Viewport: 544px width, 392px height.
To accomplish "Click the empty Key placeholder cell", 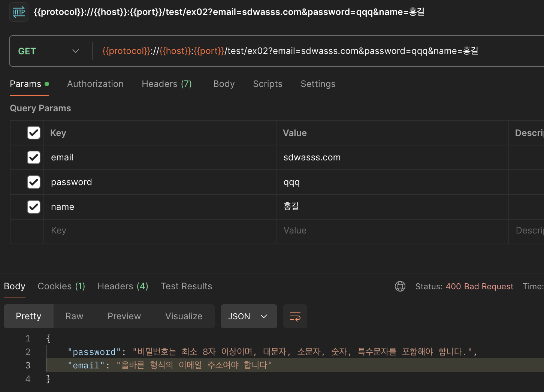I will 160,232.
